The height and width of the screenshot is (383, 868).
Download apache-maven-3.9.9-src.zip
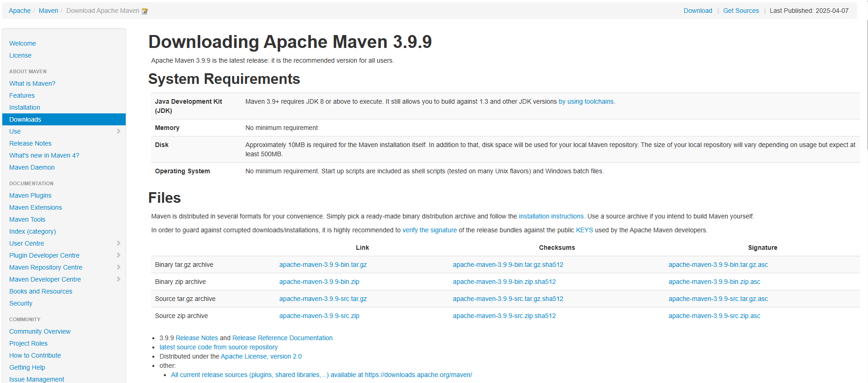(319, 316)
